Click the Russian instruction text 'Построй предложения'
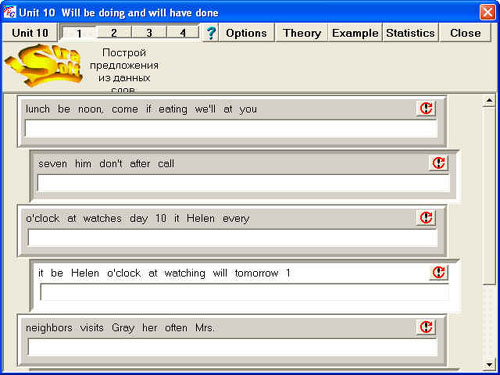 [x=124, y=59]
